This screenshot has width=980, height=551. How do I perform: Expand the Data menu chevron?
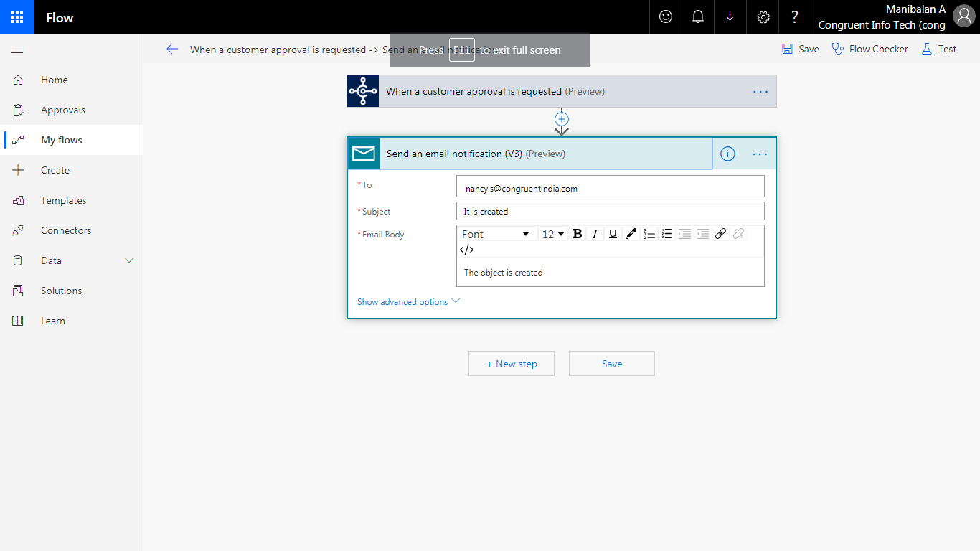pyautogui.click(x=129, y=260)
